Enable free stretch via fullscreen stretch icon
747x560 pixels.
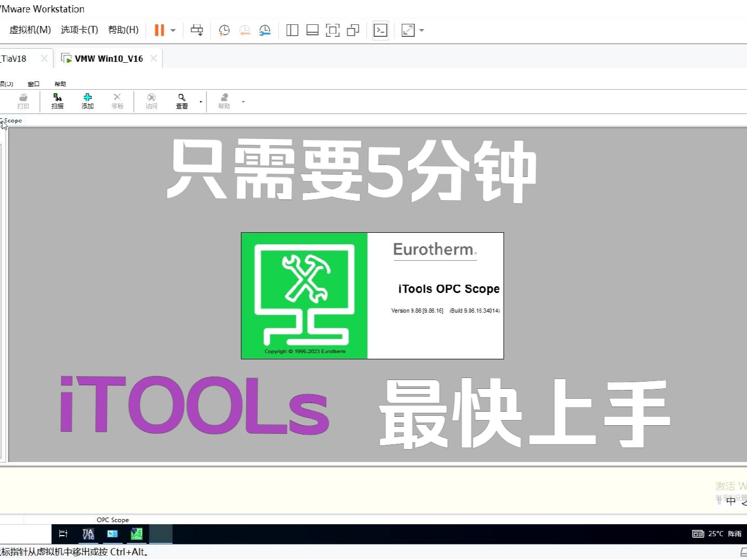[x=407, y=30]
